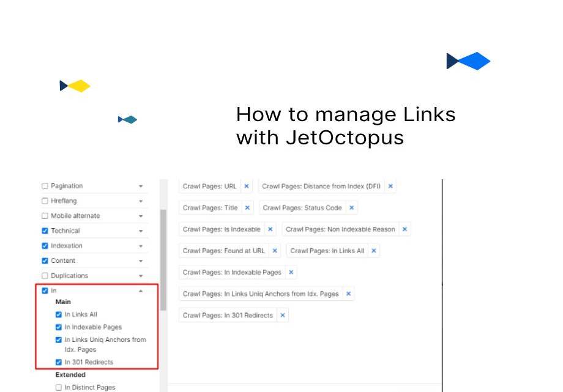Remove the "Crawl Pages: URL" filter chip

coord(245,186)
